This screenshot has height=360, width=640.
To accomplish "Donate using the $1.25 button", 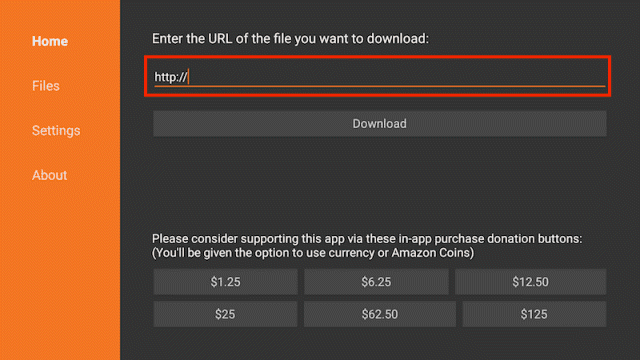I will point(225,282).
